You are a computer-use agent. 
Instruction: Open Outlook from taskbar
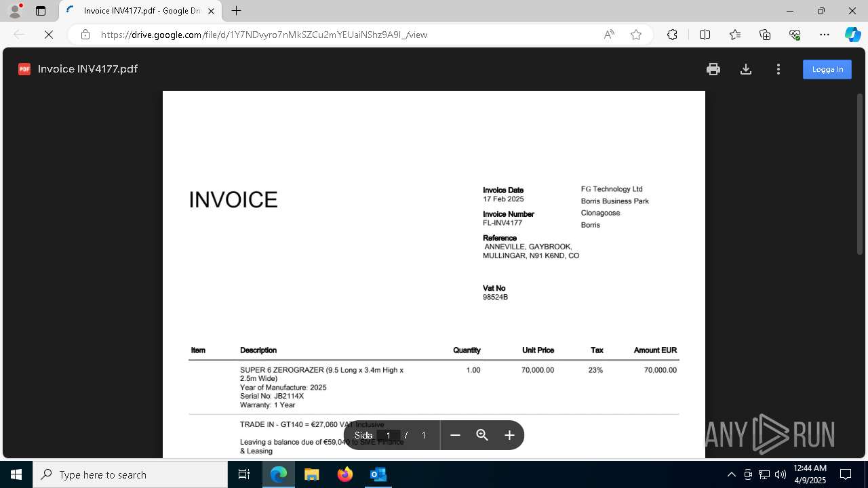click(x=378, y=474)
